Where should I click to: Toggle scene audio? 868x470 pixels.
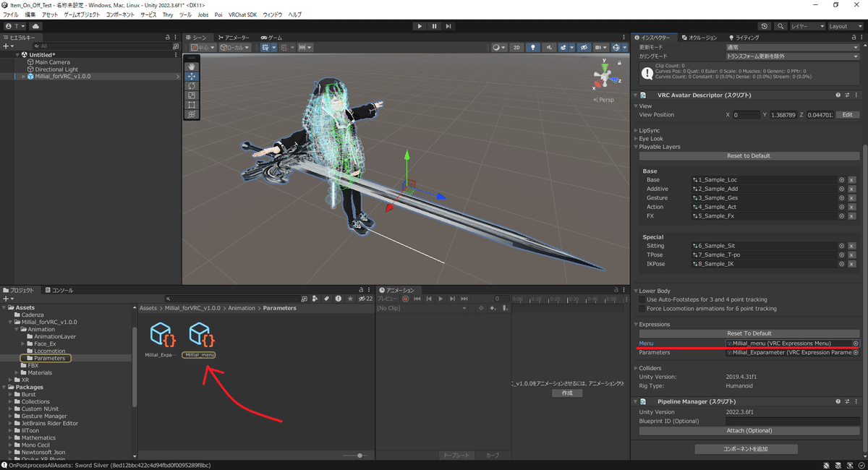tap(550, 48)
